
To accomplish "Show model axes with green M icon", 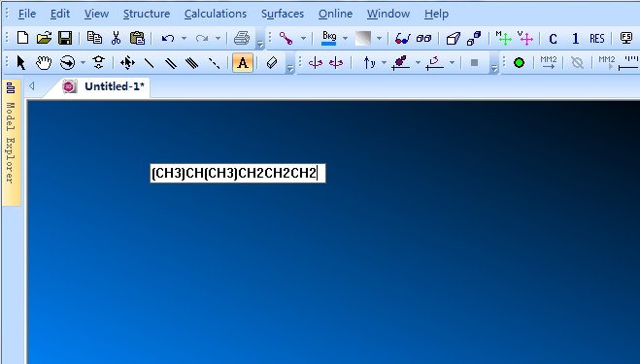I will pos(503,39).
